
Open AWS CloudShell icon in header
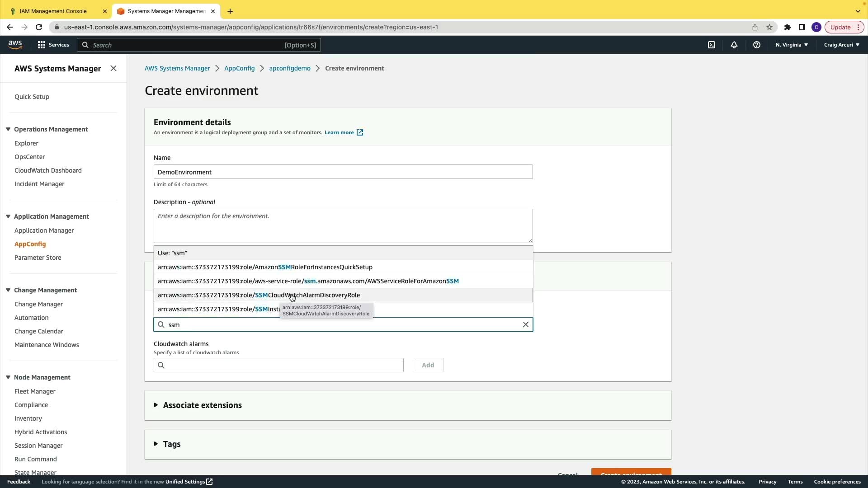(x=712, y=45)
